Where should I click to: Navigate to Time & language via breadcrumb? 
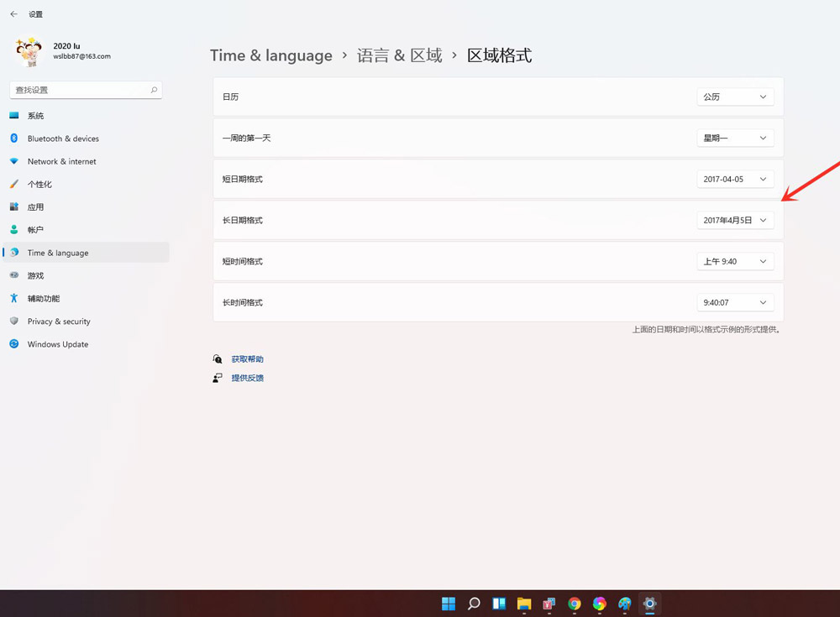[270, 55]
